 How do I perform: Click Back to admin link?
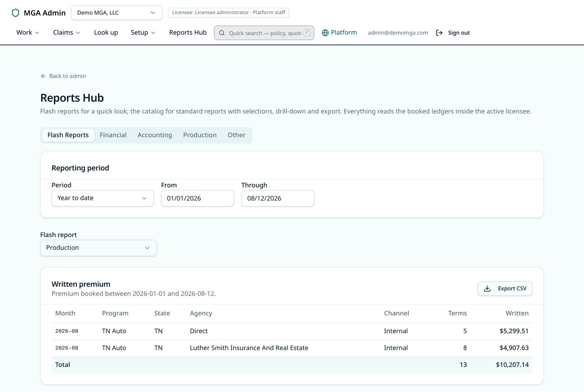[x=63, y=76]
